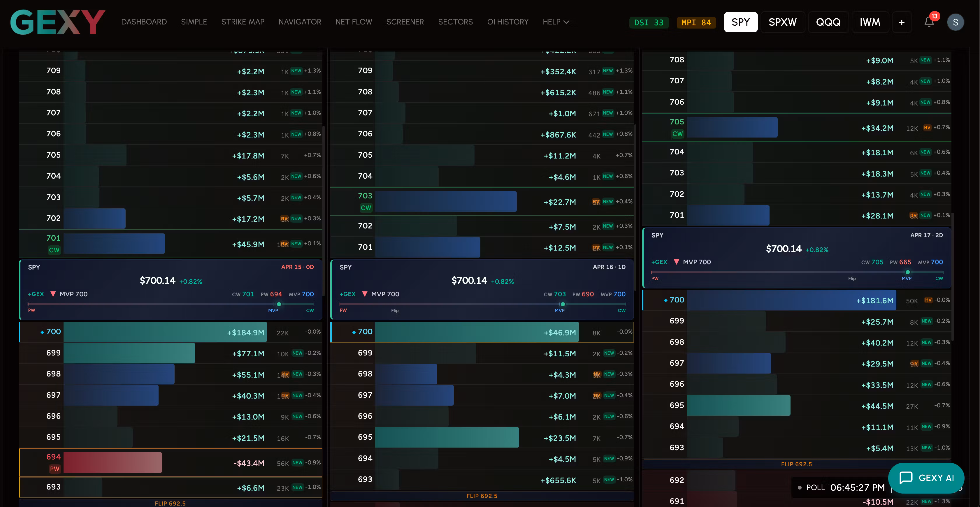
Task: Click the MVP dot on the APR 17 range slider
Action: [x=907, y=272]
